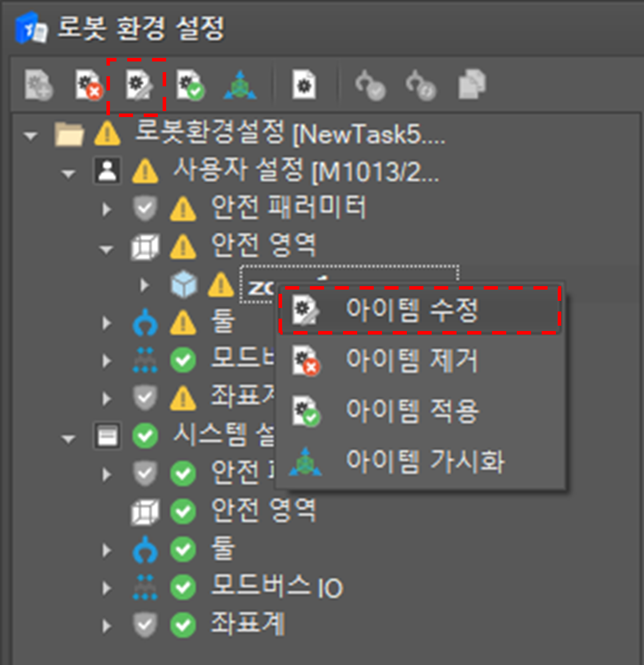
Task: Click the Apply Item toolbar icon with green check
Action: [190, 86]
